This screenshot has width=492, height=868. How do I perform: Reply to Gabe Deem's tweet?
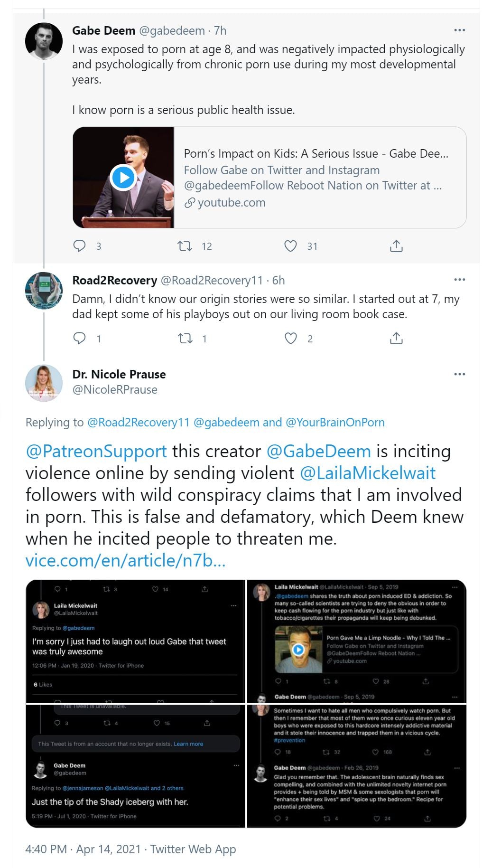point(79,246)
